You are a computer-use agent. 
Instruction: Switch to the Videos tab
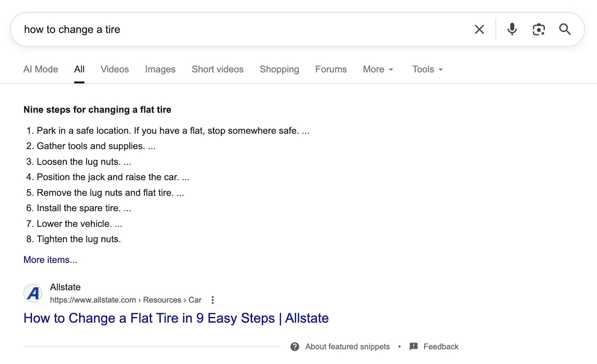coord(114,69)
